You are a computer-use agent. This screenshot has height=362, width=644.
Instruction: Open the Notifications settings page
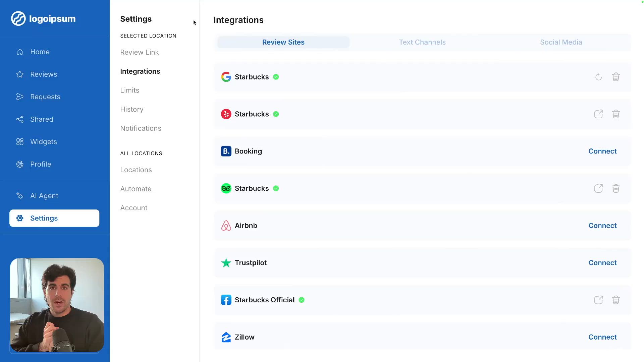(x=141, y=128)
